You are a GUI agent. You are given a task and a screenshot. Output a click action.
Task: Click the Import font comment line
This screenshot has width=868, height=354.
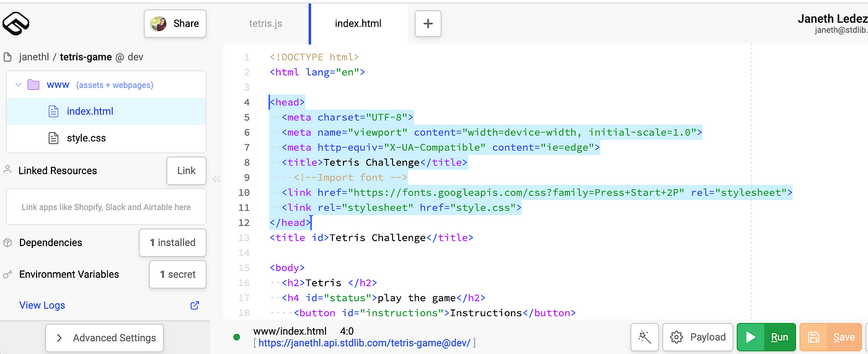[x=350, y=177]
